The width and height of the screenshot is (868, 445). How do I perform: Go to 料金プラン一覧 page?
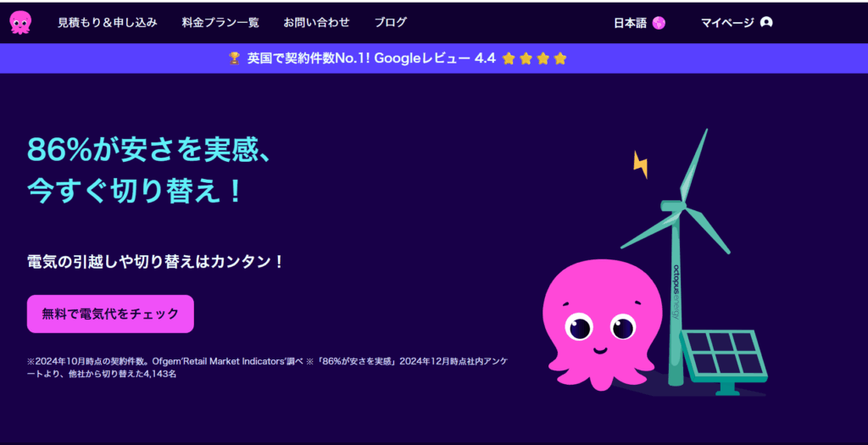(x=220, y=23)
